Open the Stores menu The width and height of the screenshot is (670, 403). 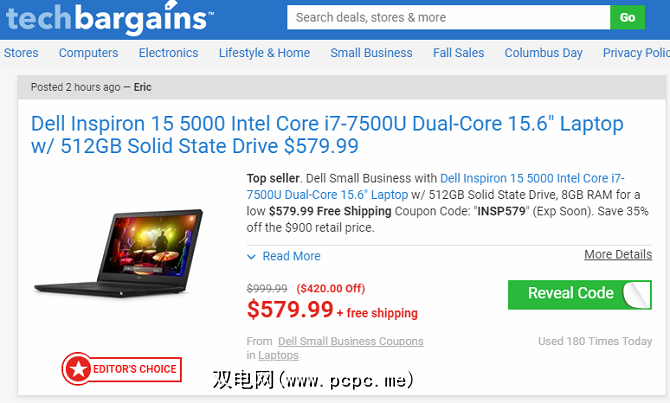point(21,53)
